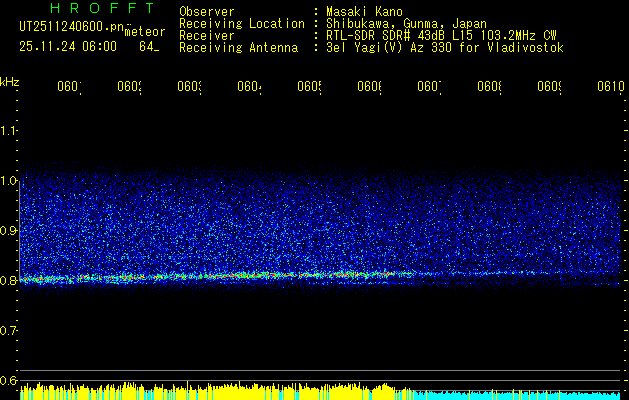Click the 1.1 kHz axis tick label
629x400 pixels.
pos(8,130)
